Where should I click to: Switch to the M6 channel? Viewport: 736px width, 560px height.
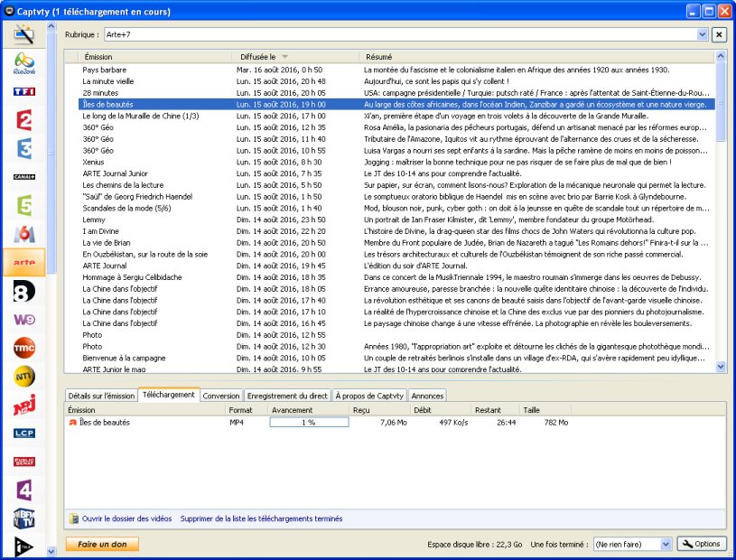point(23,233)
